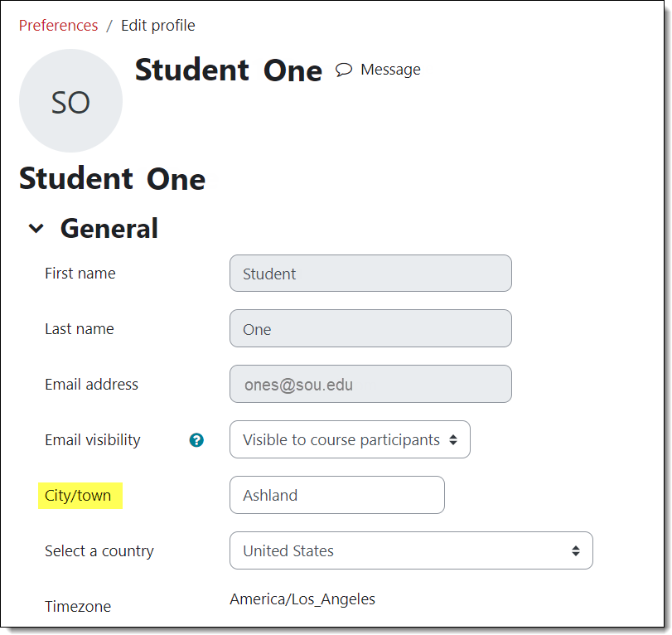Select the Edit profile breadcrumb

pos(157,25)
